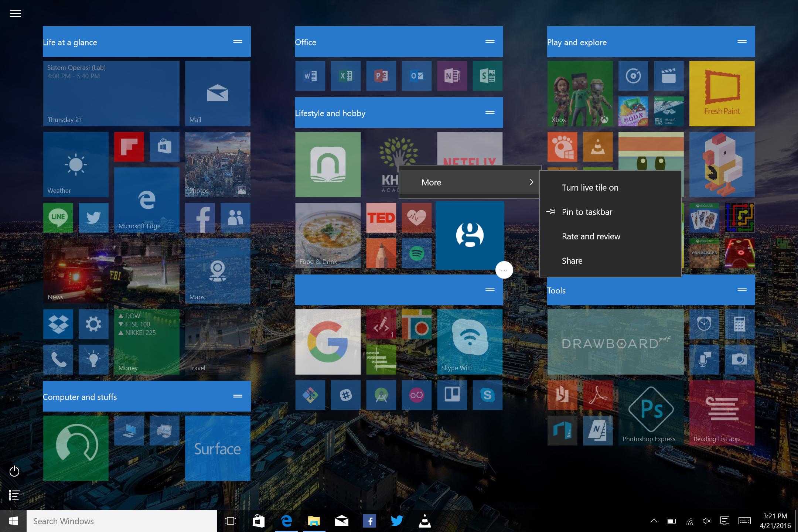The width and height of the screenshot is (798, 532).
Task: Open the Google tile
Action: (328, 342)
